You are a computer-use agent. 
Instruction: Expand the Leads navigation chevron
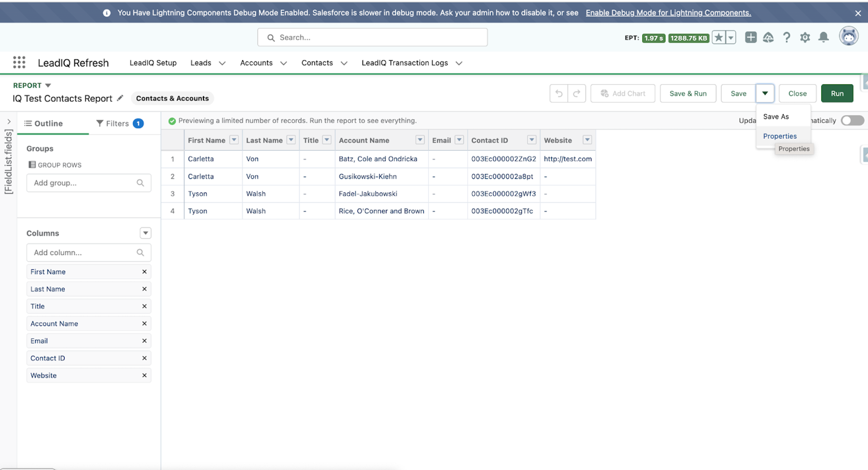click(x=222, y=63)
